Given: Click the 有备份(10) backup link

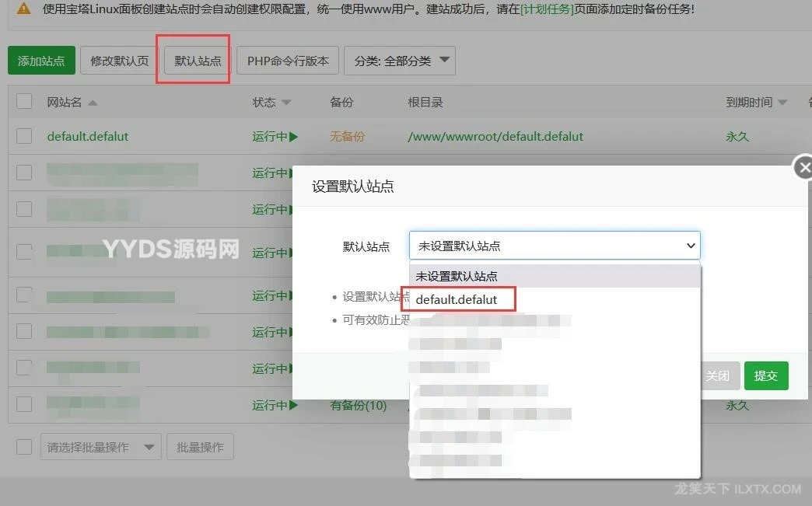Looking at the screenshot, I should (358, 405).
